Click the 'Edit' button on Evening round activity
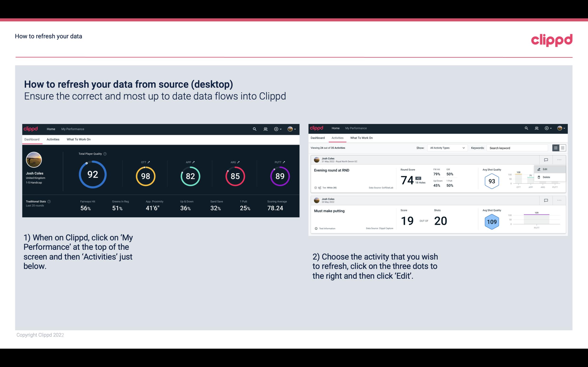The width and height of the screenshot is (588, 367). tap(546, 169)
